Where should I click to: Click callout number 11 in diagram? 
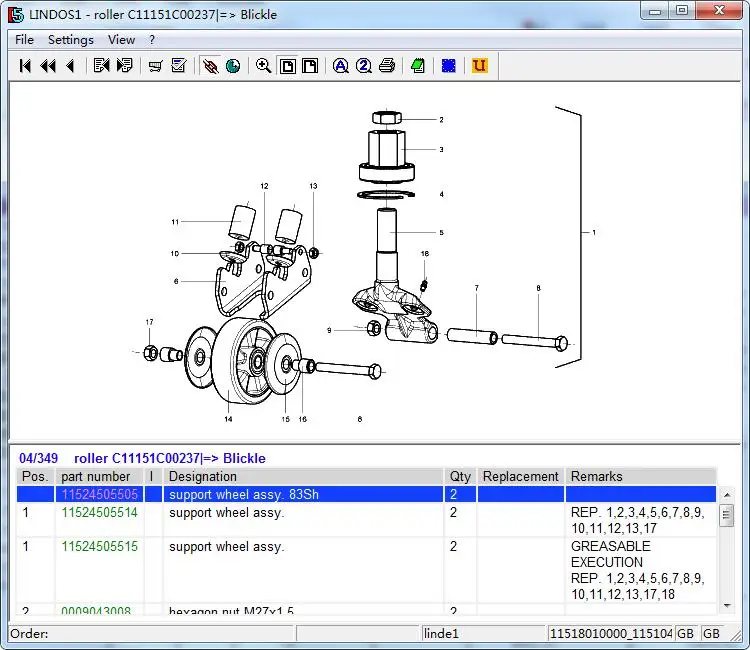coord(175,221)
